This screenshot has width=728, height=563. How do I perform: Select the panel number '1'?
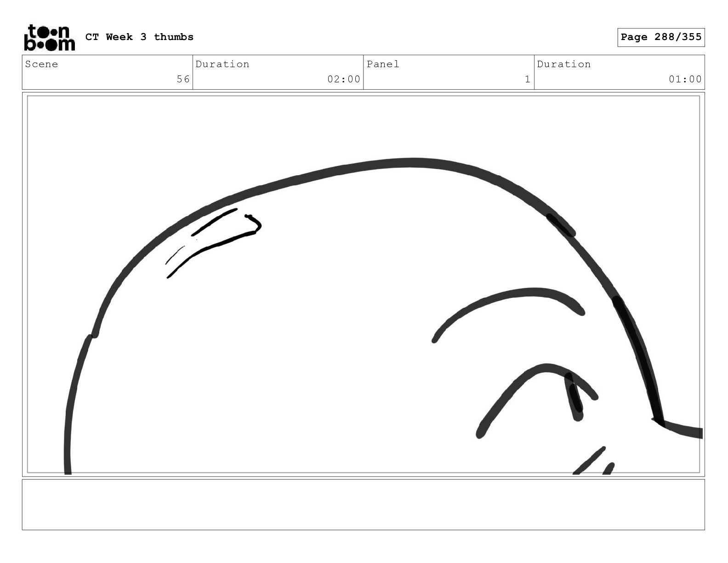528,79
